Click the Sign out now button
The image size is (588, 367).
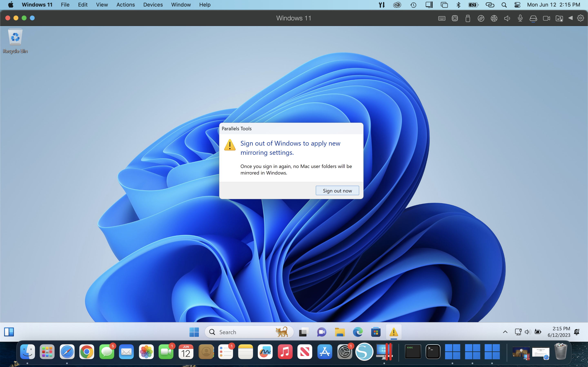click(337, 191)
